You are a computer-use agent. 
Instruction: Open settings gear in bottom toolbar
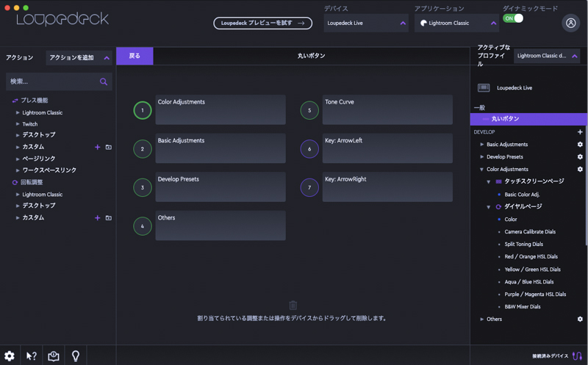(x=10, y=355)
